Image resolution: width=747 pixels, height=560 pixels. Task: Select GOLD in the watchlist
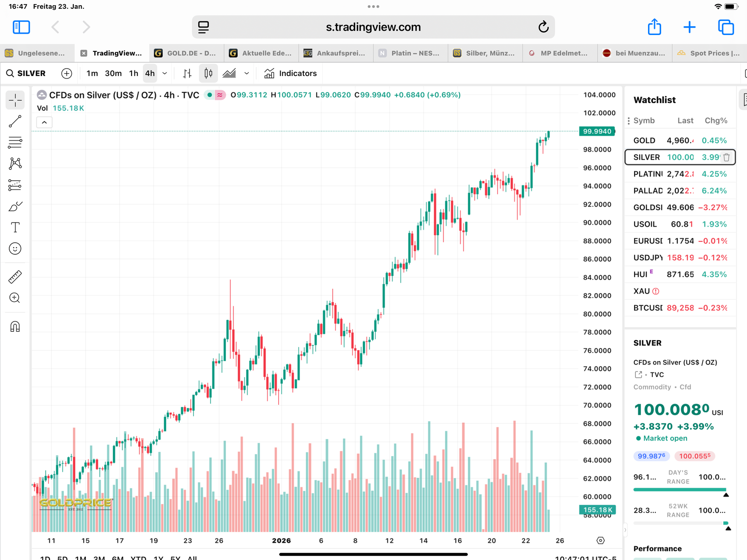[680, 140]
